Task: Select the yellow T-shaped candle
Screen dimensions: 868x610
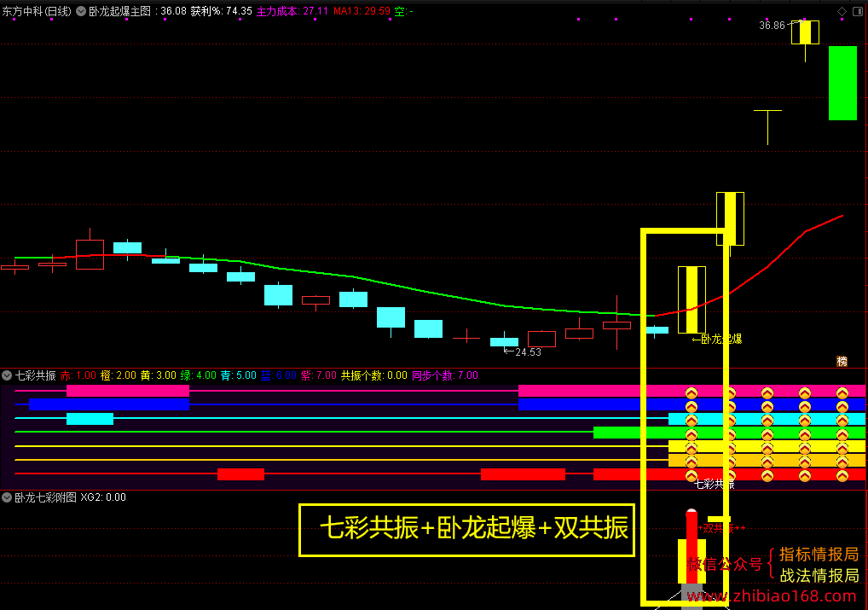Action: click(x=767, y=127)
